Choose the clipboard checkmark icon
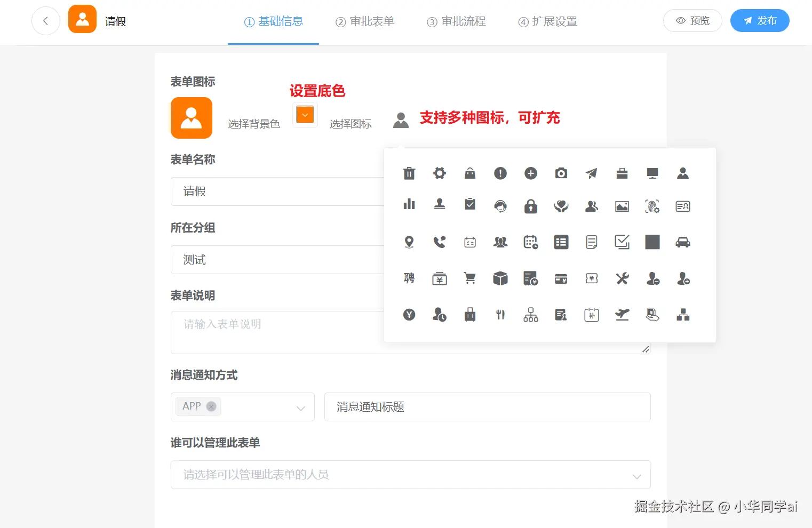Screen dimensions: 812x528 [x=470, y=204]
